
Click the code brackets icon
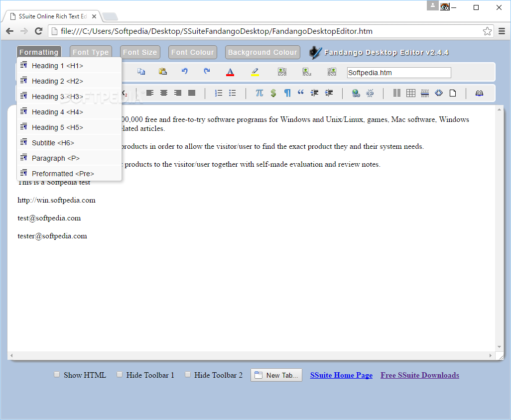439,93
